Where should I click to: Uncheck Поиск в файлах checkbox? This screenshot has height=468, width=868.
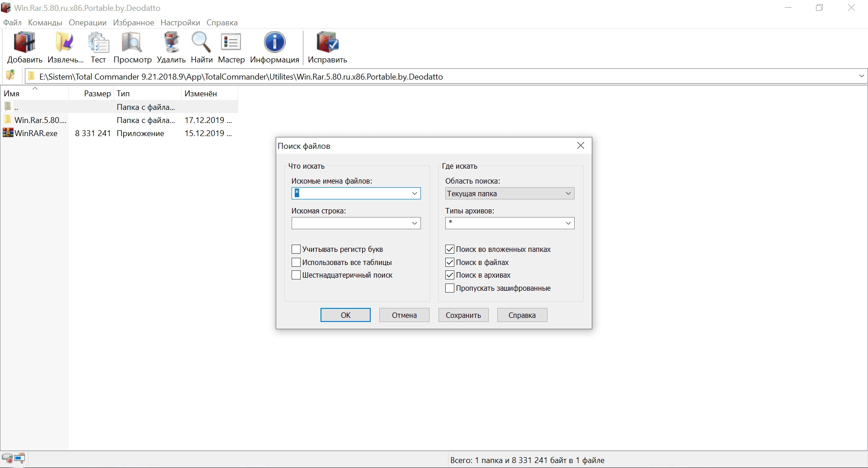(x=450, y=262)
